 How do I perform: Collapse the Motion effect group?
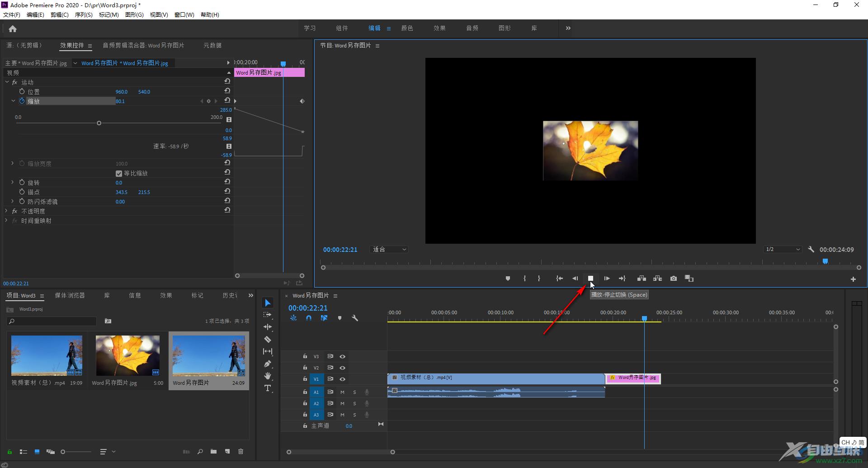coord(7,82)
